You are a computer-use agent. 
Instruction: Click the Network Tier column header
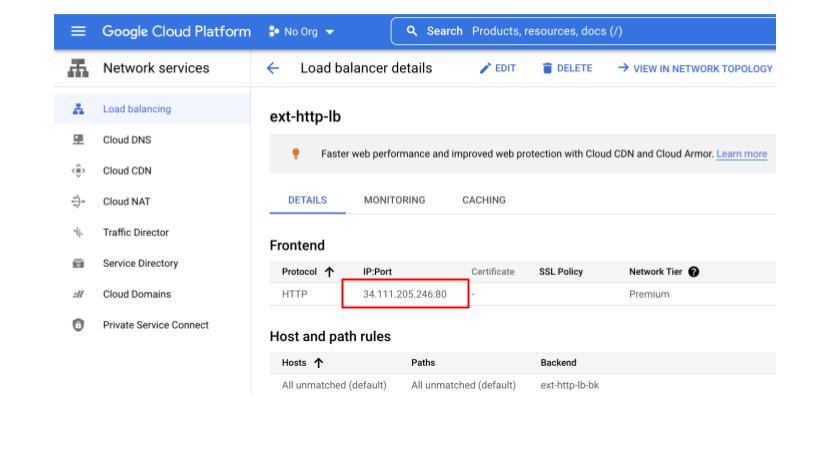pyautogui.click(x=655, y=272)
